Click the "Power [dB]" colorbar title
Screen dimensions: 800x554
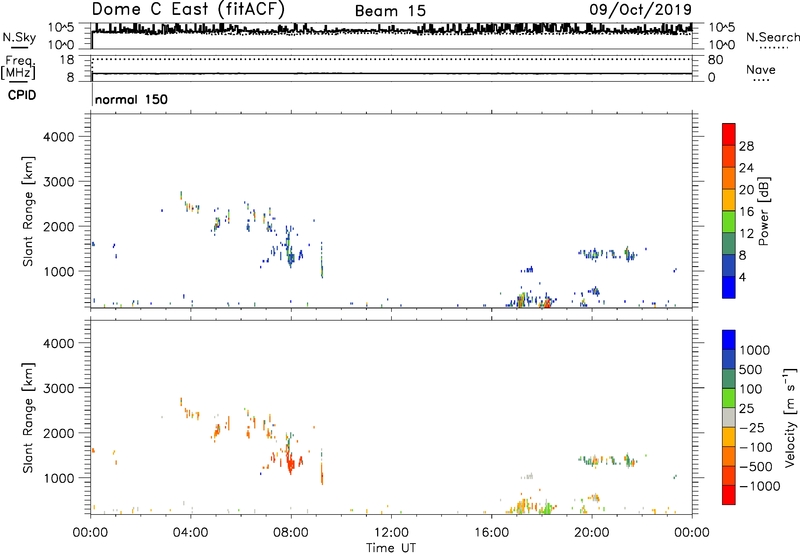[764, 211]
